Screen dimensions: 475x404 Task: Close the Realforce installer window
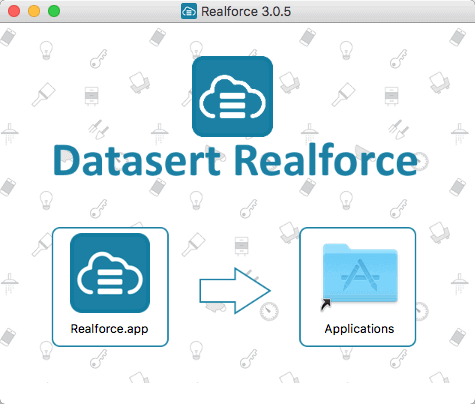tap(14, 11)
